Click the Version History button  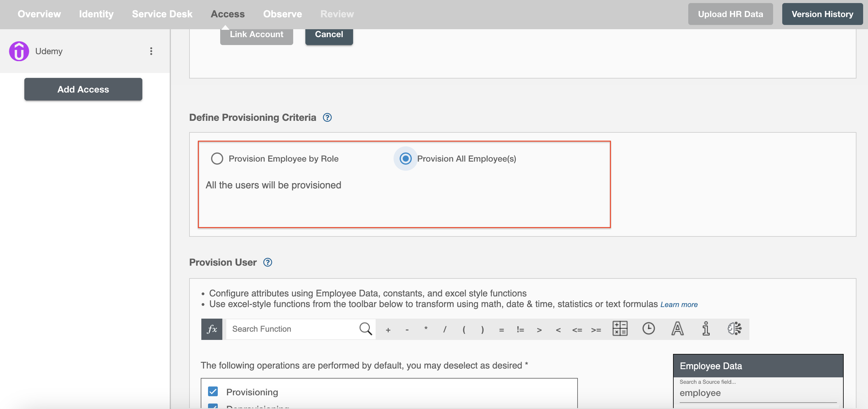pos(822,13)
